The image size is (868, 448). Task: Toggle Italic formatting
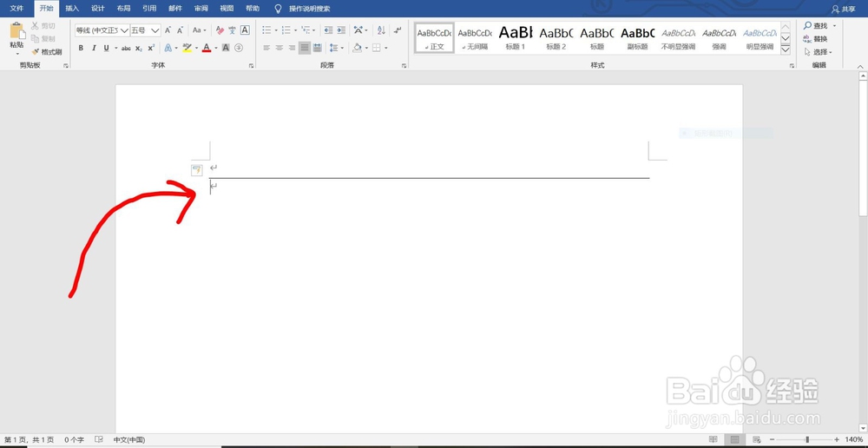point(94,48)
